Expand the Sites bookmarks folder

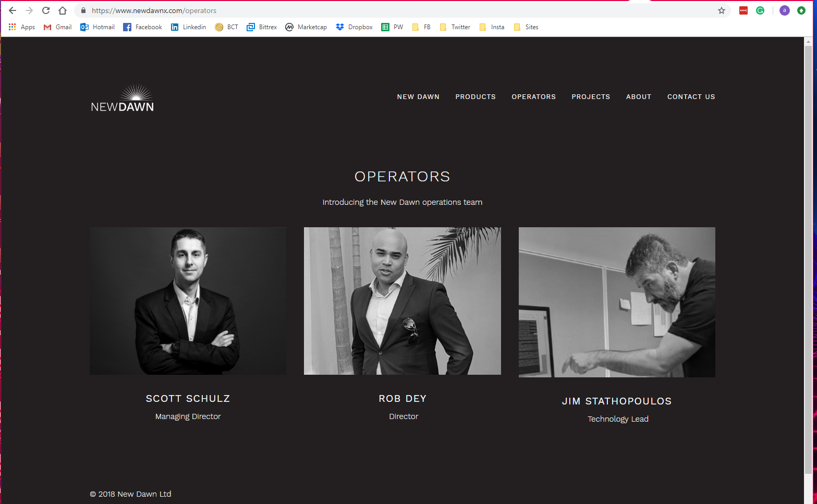pos(526,27)
